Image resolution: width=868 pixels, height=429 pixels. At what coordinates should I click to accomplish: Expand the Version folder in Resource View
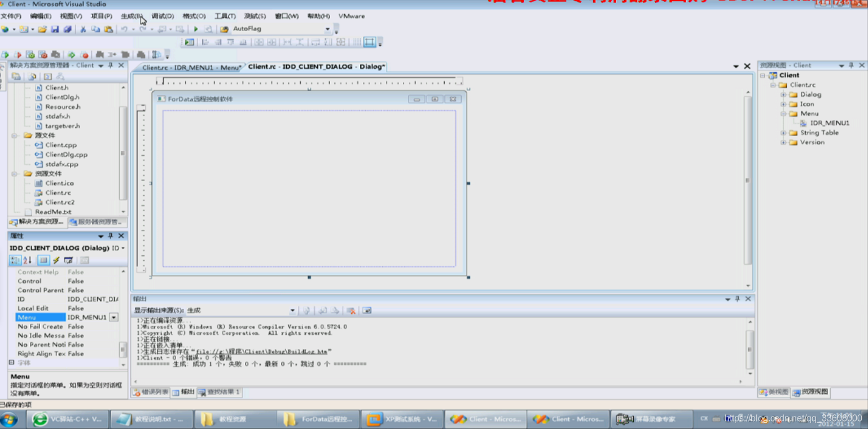click(783, 142)
